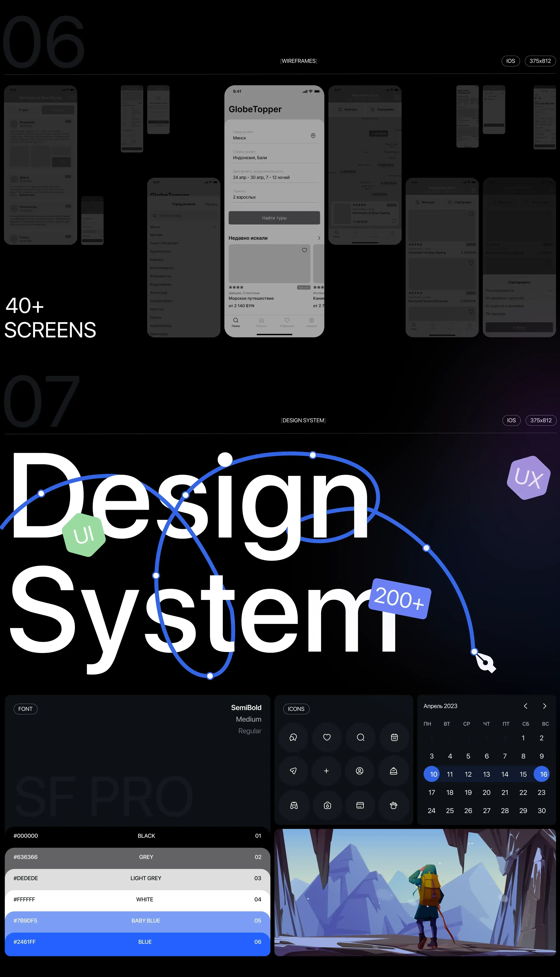Go to next month in Апрель 2023 calendar

click(545, 706)
